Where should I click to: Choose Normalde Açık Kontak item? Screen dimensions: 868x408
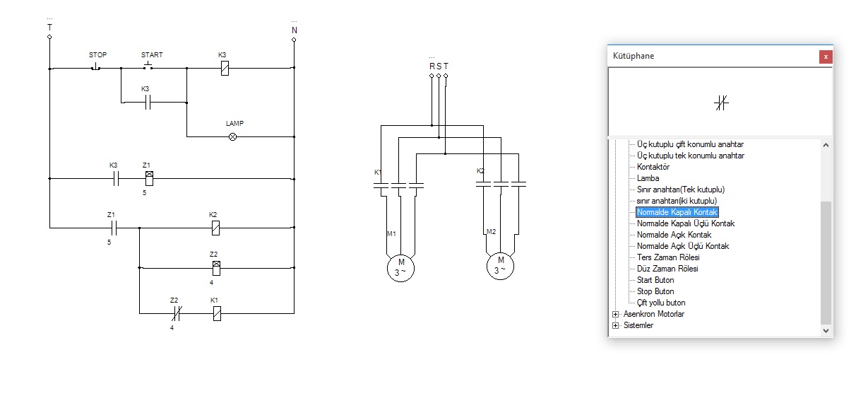674,235
